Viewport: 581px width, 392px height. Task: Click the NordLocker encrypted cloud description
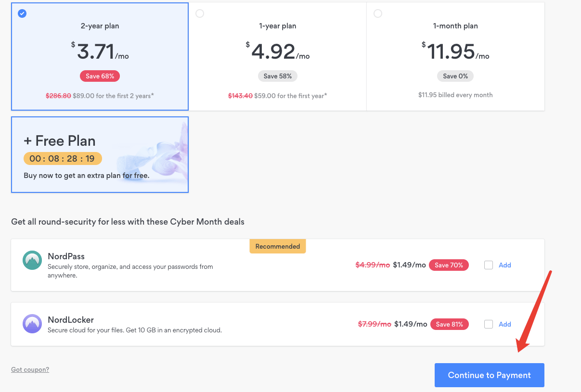coord(135,330)
